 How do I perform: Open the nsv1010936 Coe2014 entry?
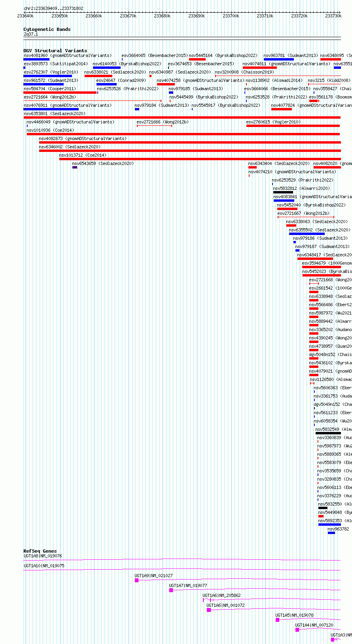[x=51, y=130]
